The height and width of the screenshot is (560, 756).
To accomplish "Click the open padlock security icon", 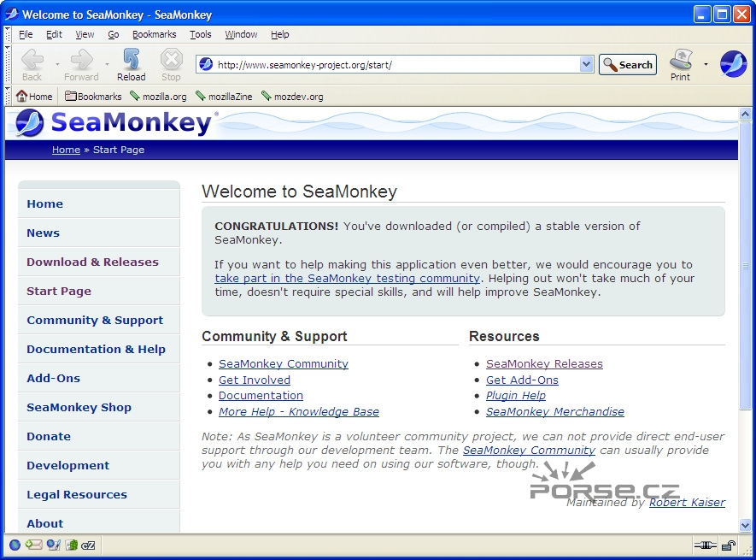I will (x=729, y=545).
